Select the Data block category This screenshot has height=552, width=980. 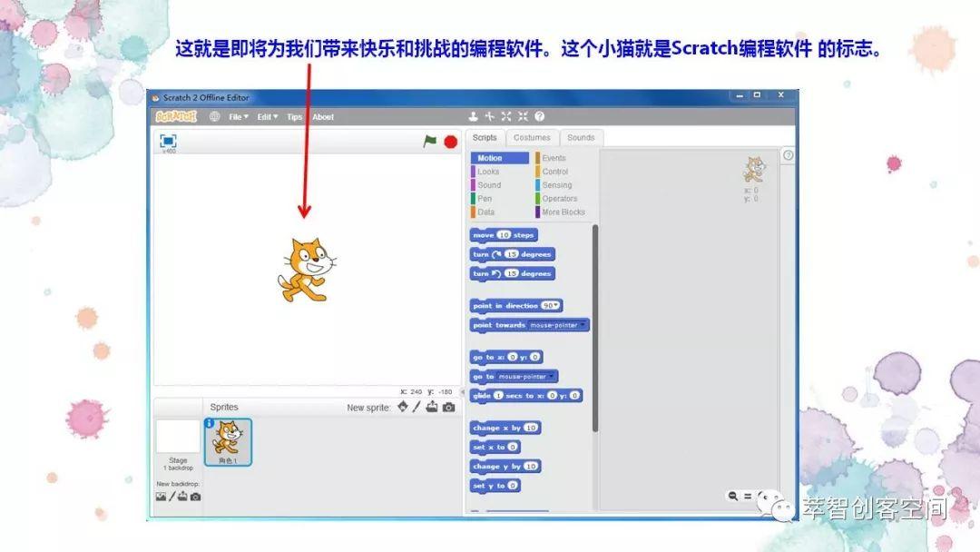(x=499, y=212)
